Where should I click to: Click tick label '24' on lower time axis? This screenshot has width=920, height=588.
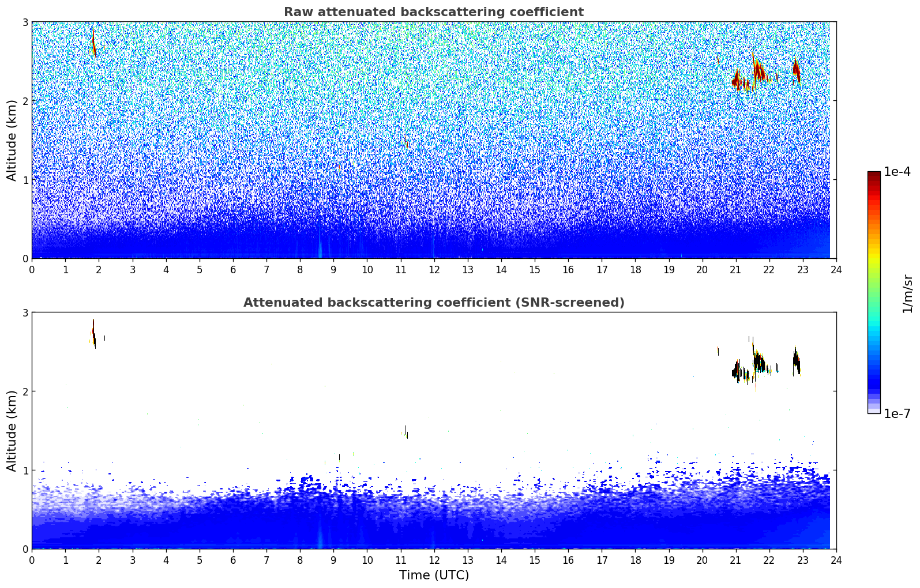pos(836,560)
